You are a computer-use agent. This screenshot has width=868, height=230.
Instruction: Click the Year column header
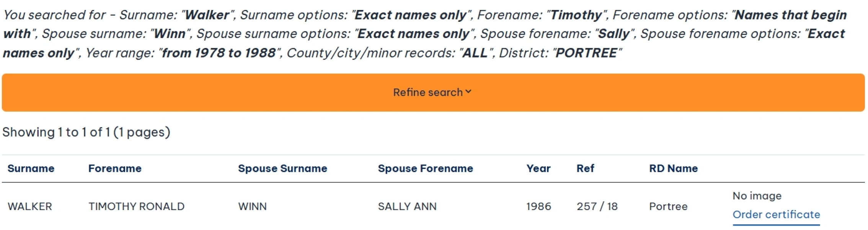(x=538, y=169)
